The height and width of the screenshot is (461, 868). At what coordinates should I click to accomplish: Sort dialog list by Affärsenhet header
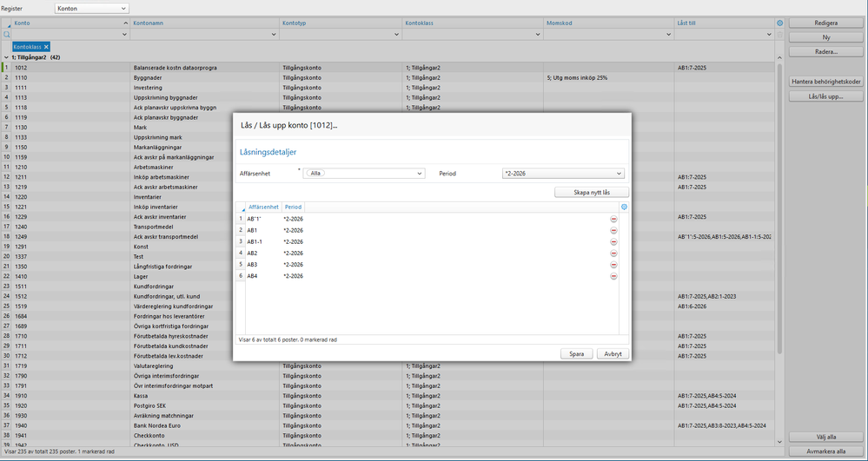coord(263,207)
